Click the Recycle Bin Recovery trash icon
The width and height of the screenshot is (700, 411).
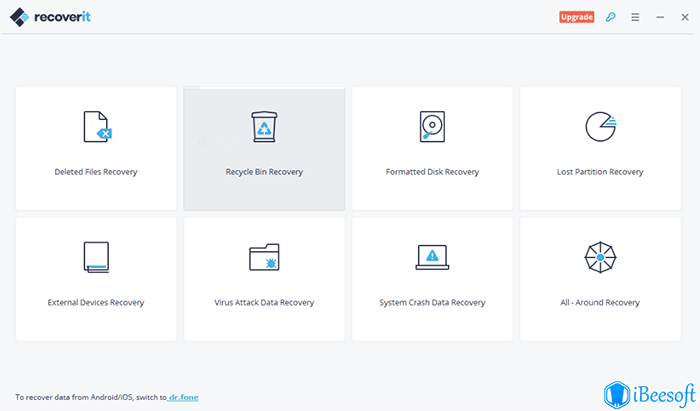(264, 127)
